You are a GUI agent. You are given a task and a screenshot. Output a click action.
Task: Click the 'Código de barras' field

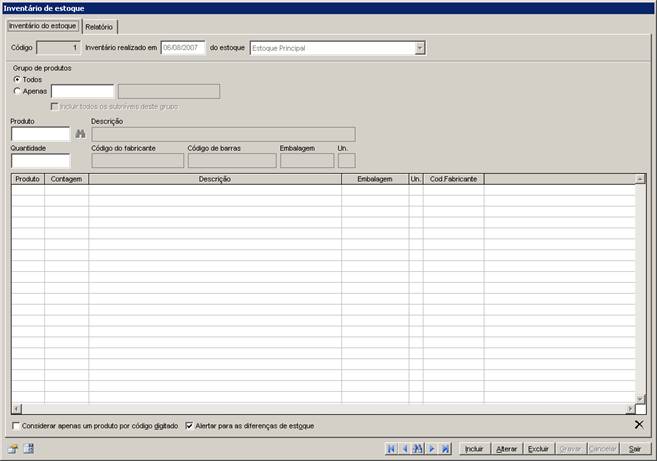click(232, 161)
